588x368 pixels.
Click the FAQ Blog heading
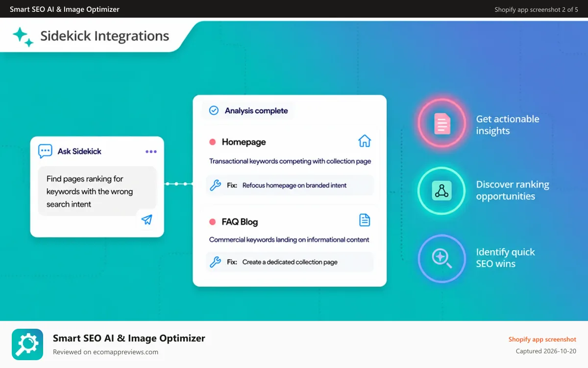coord(240,222)
